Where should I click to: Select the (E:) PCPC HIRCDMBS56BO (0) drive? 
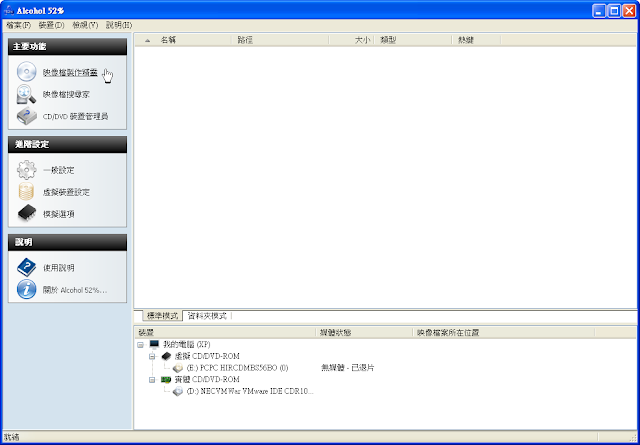pos(237,368)
